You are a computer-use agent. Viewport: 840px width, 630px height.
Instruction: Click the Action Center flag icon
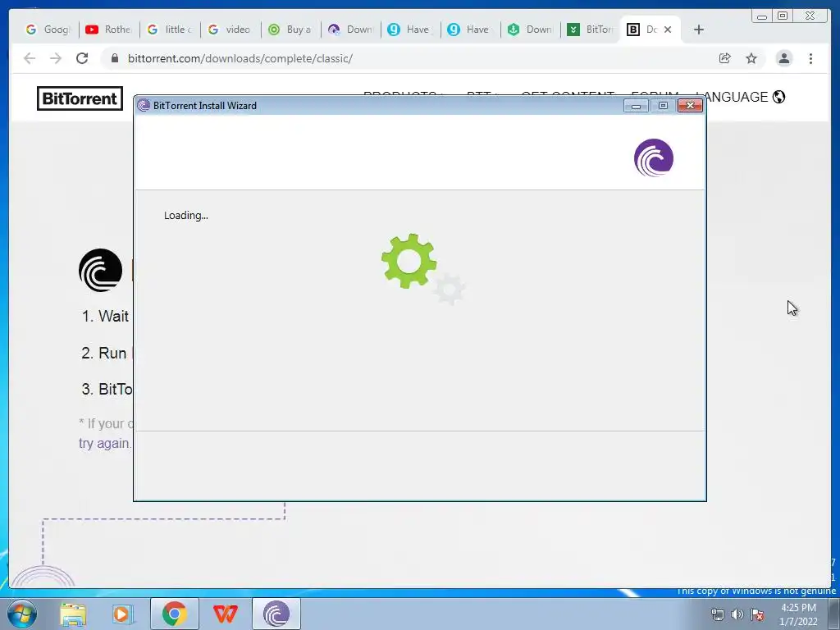[757, 614]
